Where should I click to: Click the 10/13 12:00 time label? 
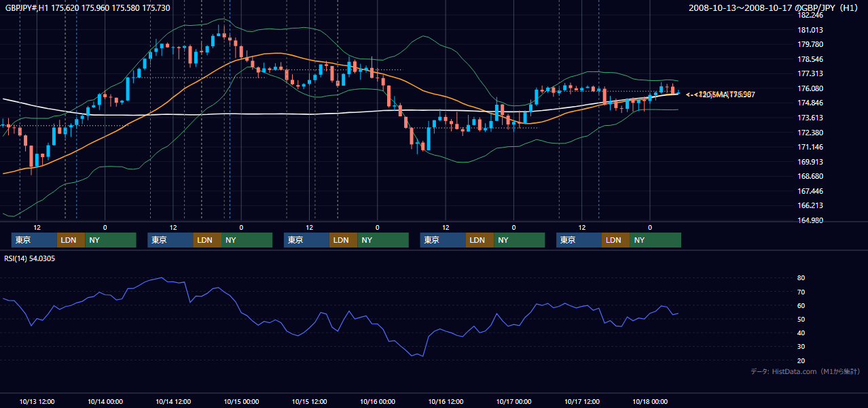coord(37,402)
